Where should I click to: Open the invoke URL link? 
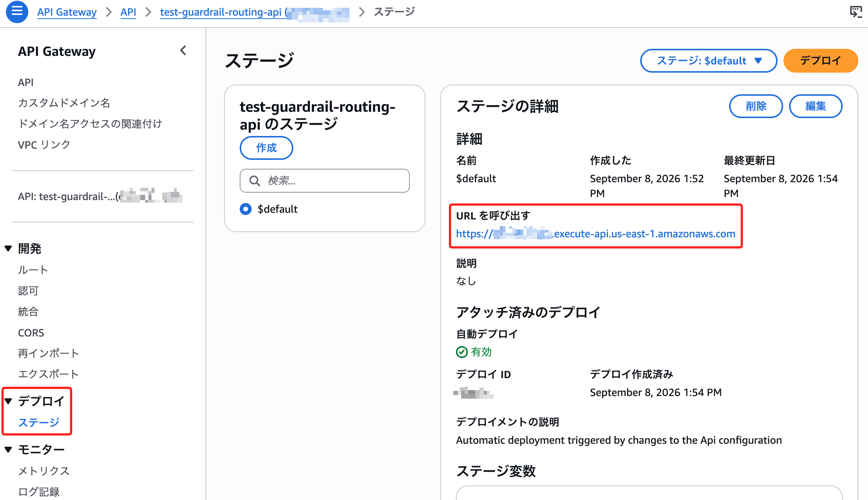tap(596, 234)
